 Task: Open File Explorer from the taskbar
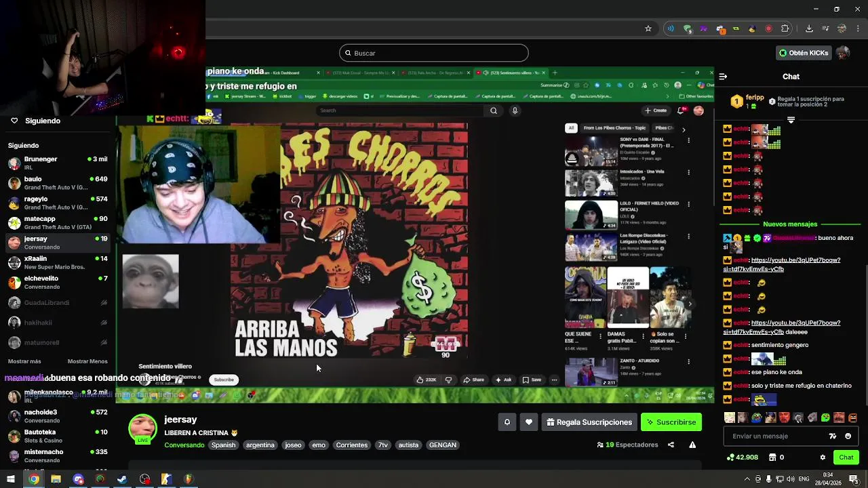tap(56, 479)
